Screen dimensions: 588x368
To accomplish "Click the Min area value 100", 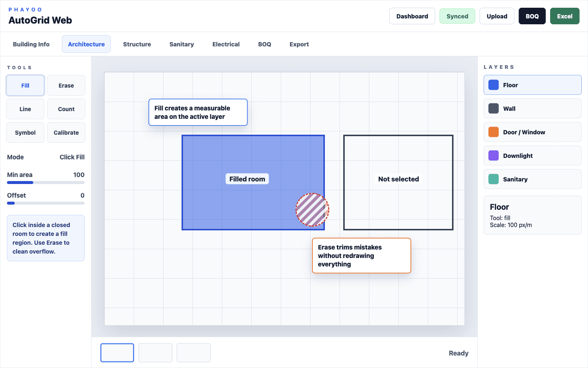I will click(79, 175).
